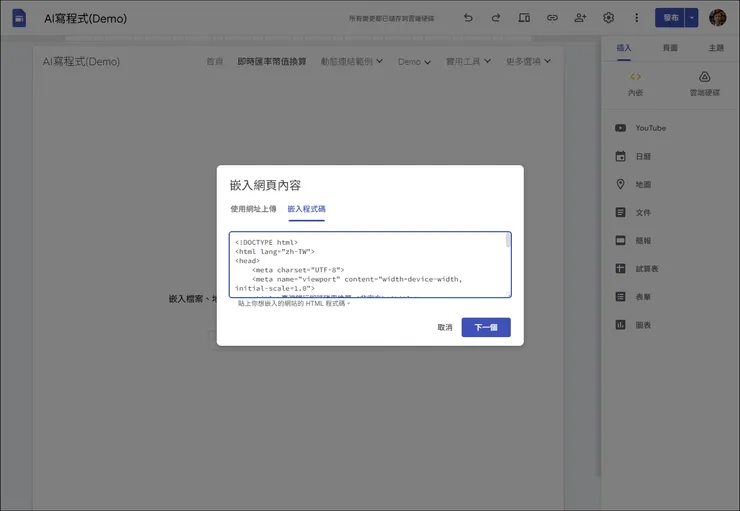Insert a 試算表 spreadsheet
This screenshot has width=740, height=511.
click(637, 268)
